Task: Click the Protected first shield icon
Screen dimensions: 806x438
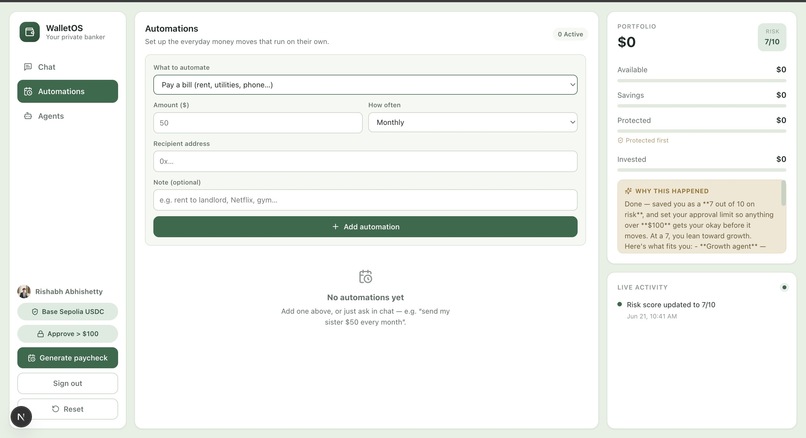Action: click(620, 140)
